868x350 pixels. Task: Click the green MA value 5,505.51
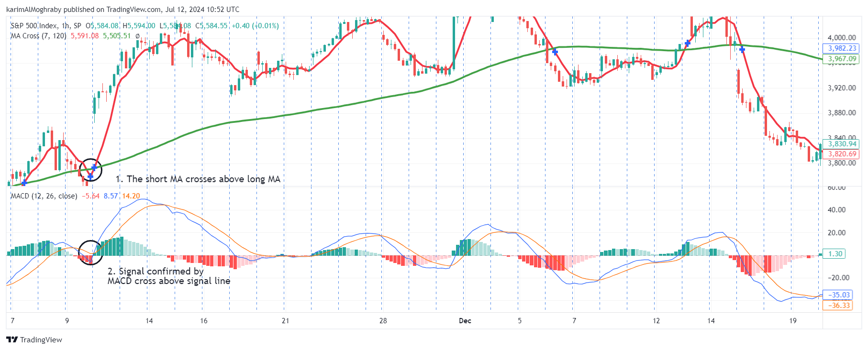click(x=117, y=36)
